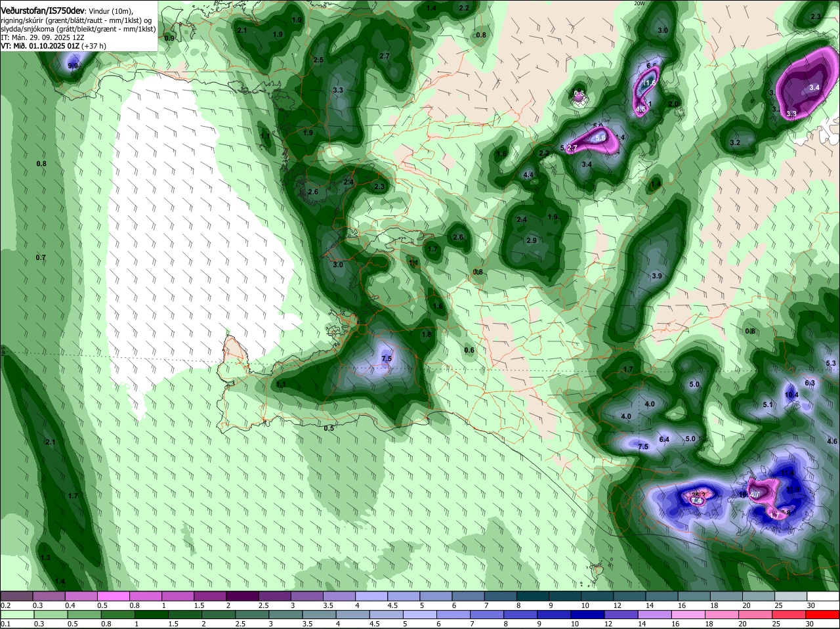Screen dimensions: 840x629
Task: Click the 2.5 precipitation value on the map
Action: pos(318,60)
